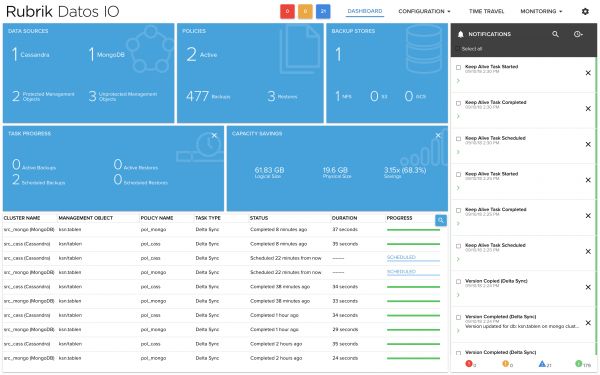The height and width of the screenshot is (375, 600).
Task: Click the progress bar of the first src_mongo task
Action: pyautogui.click(x=413, y=230)
